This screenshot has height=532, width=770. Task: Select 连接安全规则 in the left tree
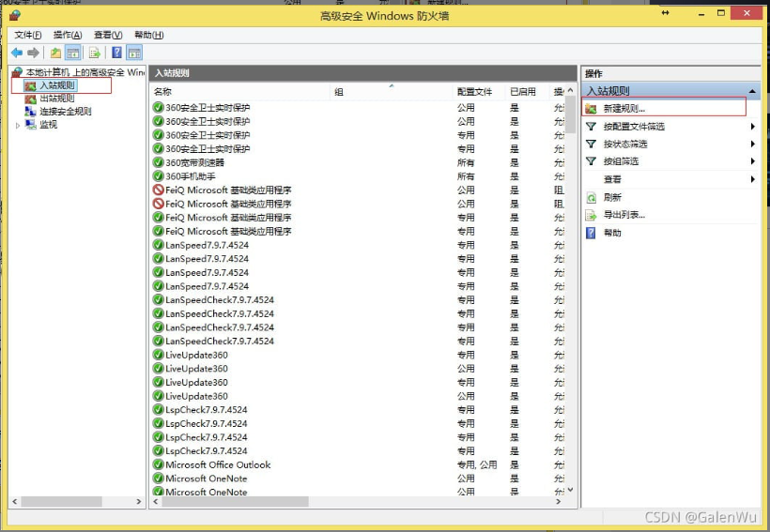pos(66,112)
